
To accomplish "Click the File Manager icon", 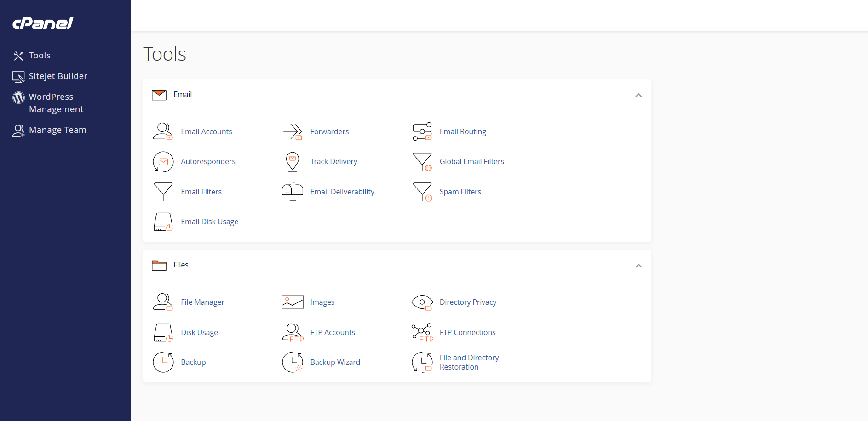I will 163,302.
